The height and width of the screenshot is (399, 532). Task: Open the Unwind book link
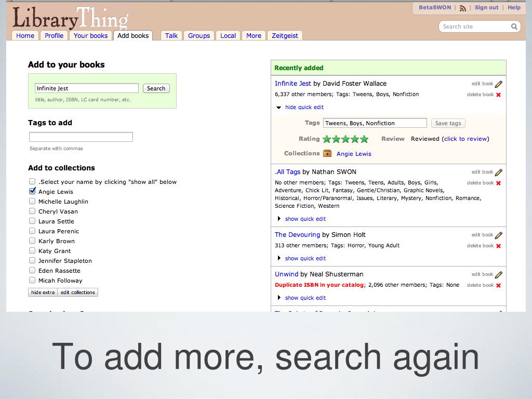click(286, 274)
